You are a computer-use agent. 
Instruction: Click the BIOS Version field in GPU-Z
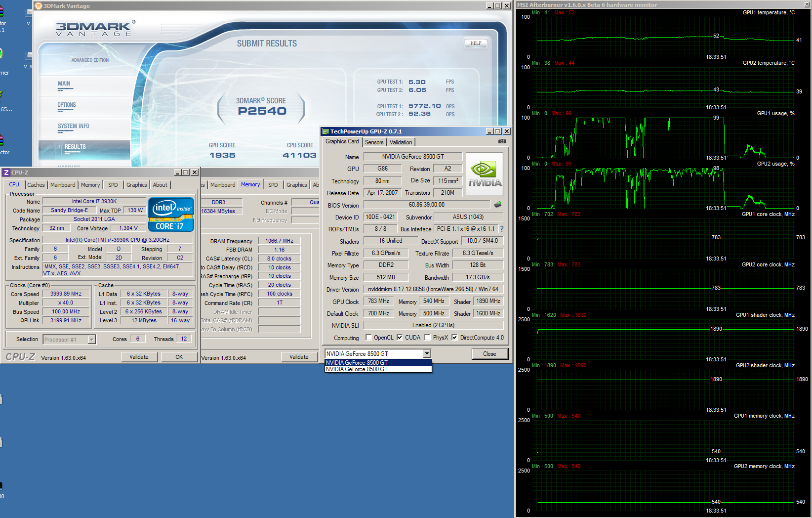click(427, 205)
